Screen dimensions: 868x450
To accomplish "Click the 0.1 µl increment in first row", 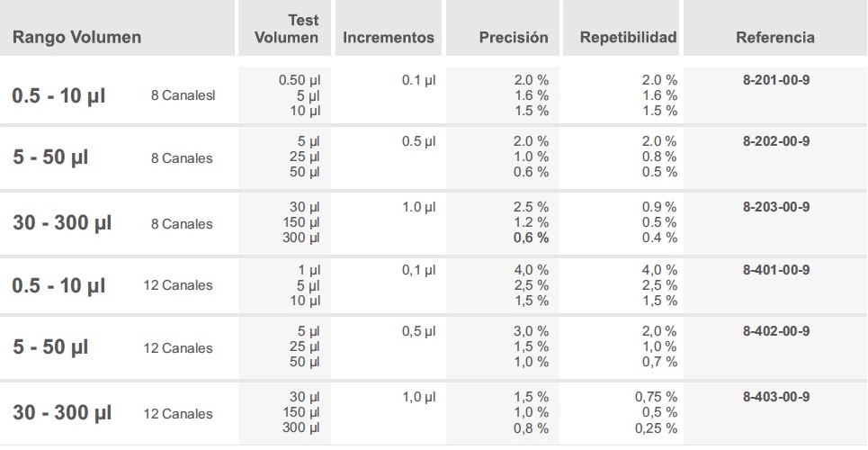I will pos(418,80).
